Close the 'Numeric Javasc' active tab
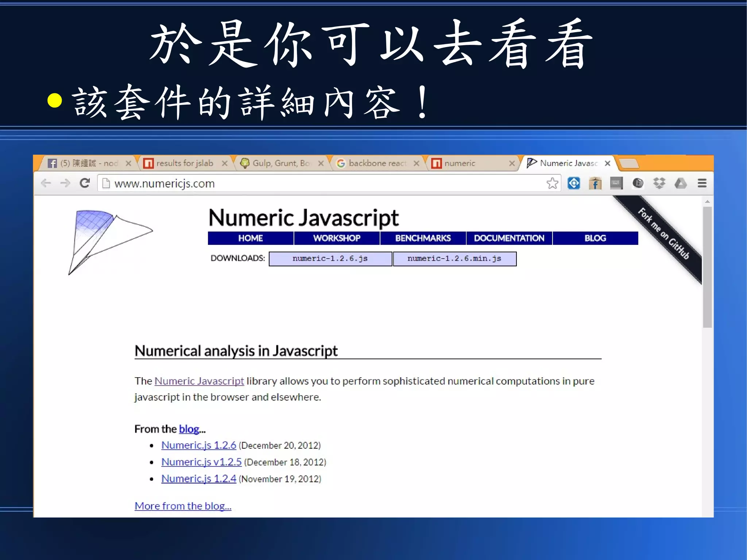 [607, 163]
